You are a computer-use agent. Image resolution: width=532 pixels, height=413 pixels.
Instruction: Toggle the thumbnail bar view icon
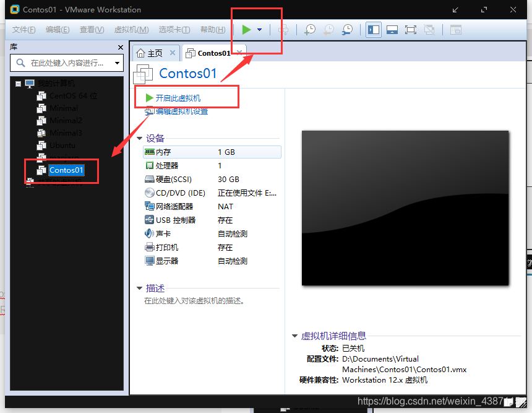tap(392, 30)
